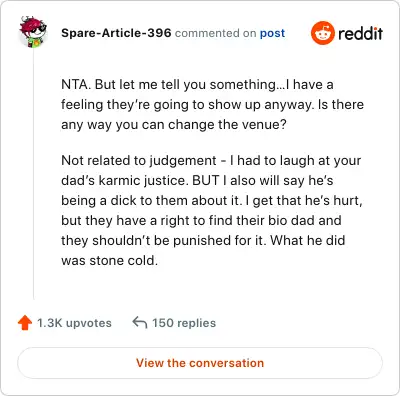Follow the blue "post" link
This screenshot has width=400, height=396.
[x=272, y=33]
